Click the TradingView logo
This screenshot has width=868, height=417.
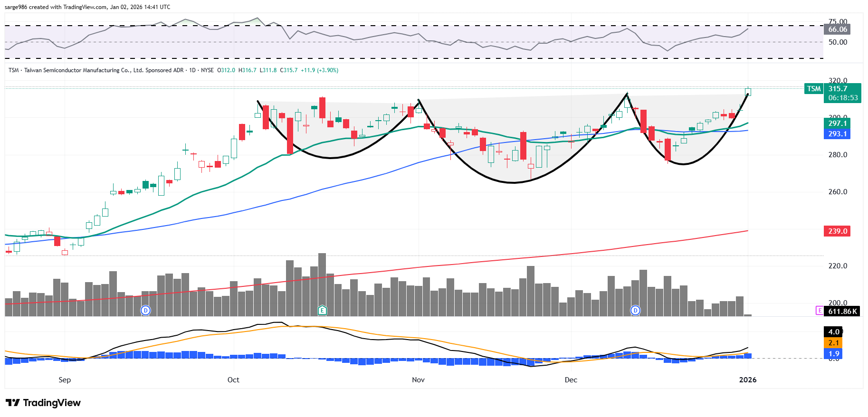click(x=43, y=403)
